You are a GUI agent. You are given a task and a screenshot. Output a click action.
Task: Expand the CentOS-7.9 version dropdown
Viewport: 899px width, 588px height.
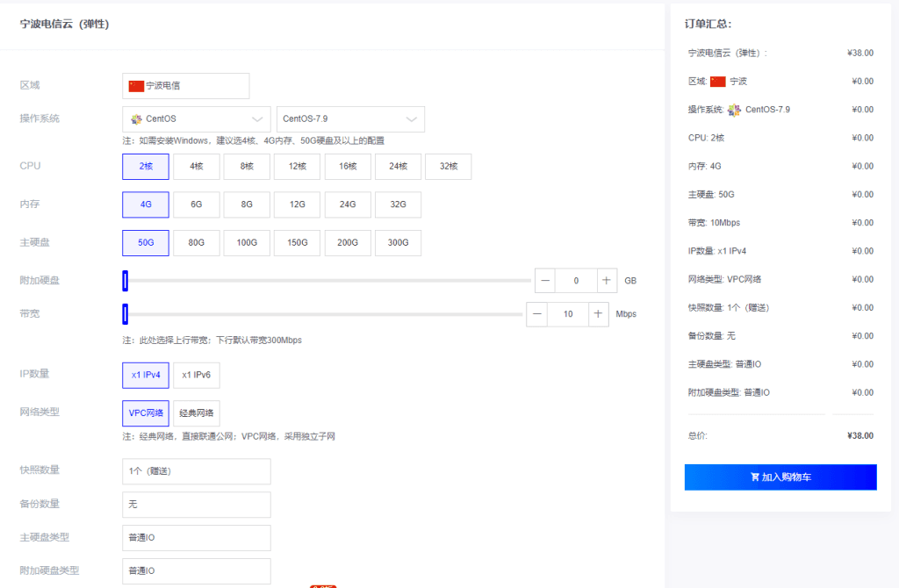pos(350,119)
